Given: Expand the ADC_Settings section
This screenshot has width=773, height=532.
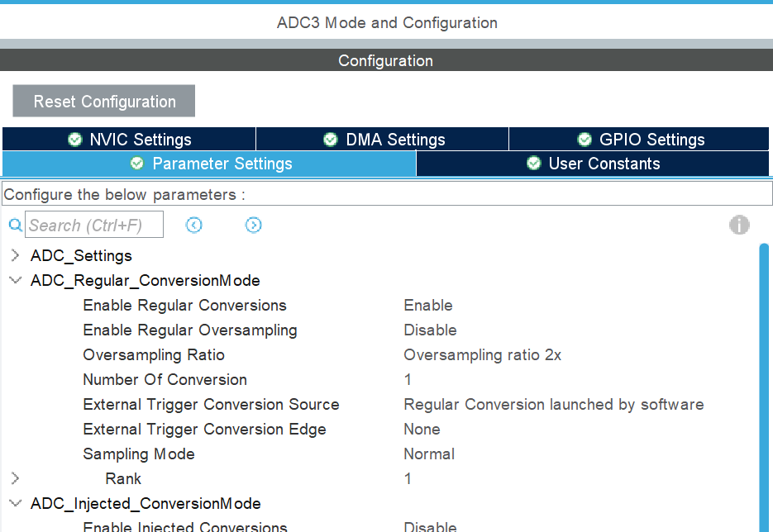Looking at the screenshot, I should 15,255.
